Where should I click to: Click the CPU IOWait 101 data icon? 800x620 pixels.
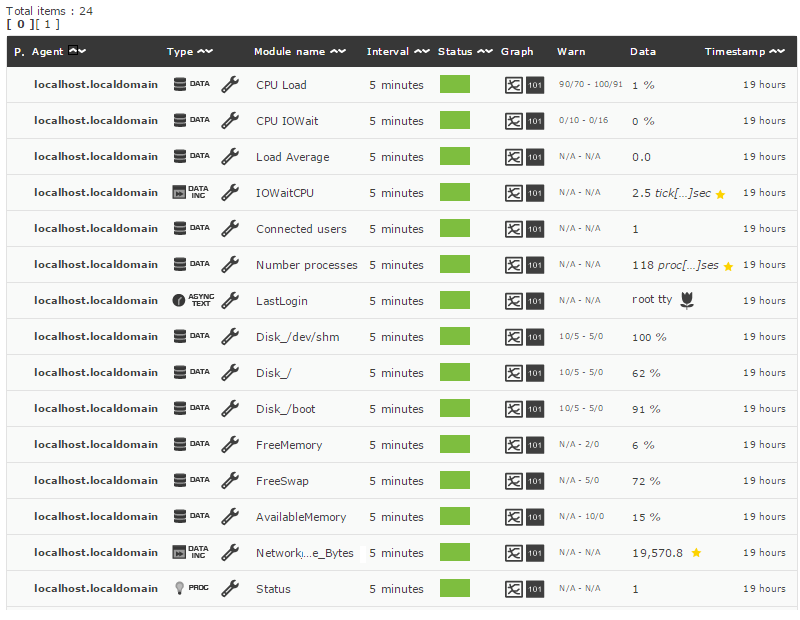(535, 121)
